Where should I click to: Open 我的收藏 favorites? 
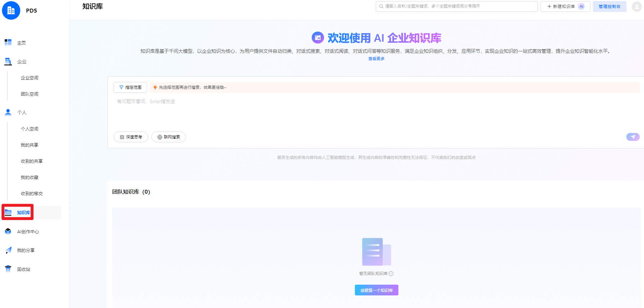click(x=29, y=178)
